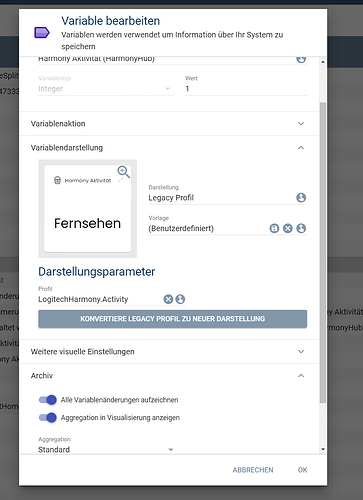Toggle Aggregation in Visualisierung anzeigen switch
Screen dimensions: 363x500
(x=48, y=417)
